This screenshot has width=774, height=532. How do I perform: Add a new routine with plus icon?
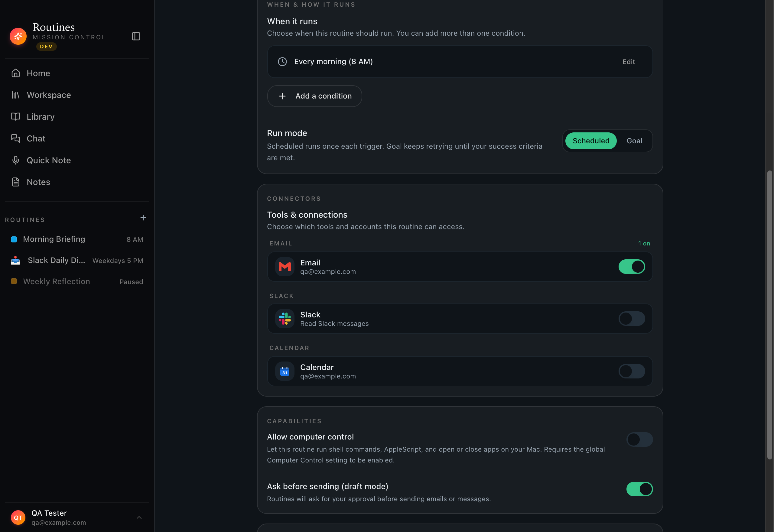(143, 218)
